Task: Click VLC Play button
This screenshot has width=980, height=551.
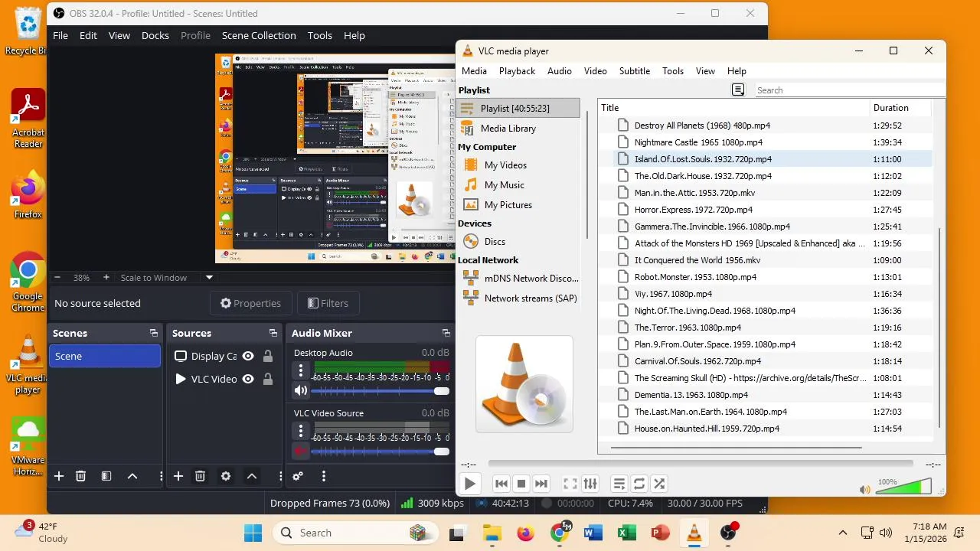Action: (x=470, y=484)
